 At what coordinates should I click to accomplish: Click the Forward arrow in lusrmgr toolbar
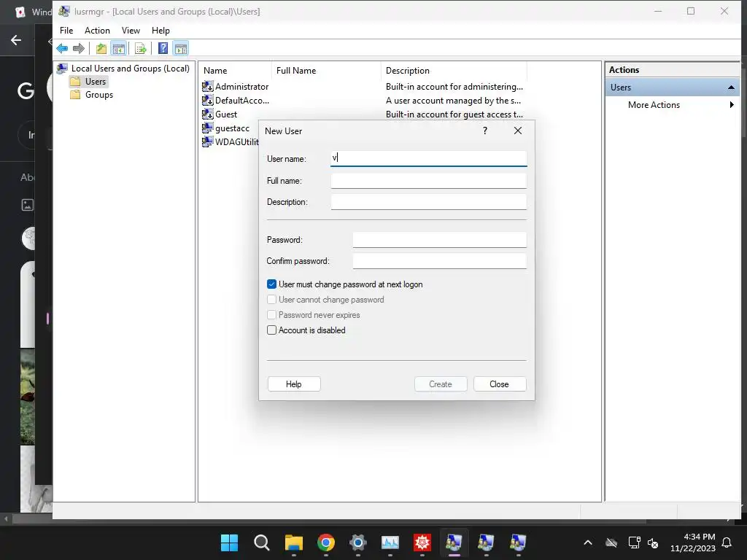[x=79, y=48]
